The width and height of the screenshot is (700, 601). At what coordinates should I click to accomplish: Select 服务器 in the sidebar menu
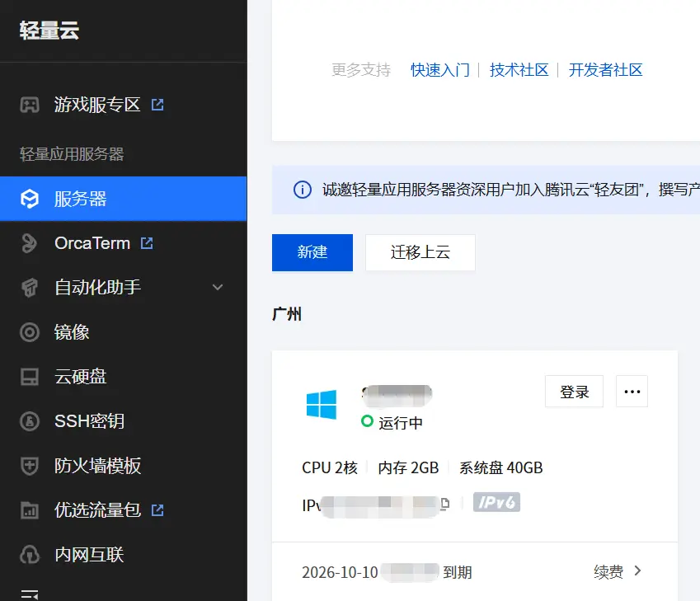(81, 199)
